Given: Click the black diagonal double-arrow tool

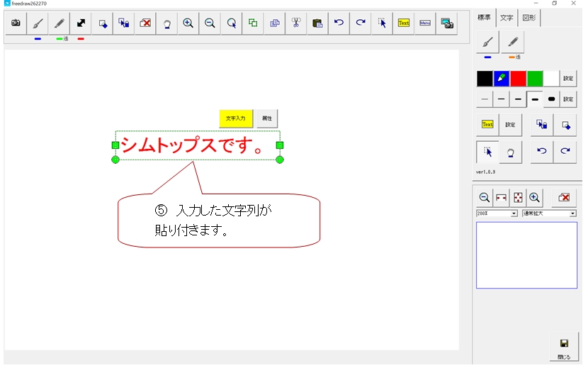Looking at the screenshot, I should pos(81,23).
